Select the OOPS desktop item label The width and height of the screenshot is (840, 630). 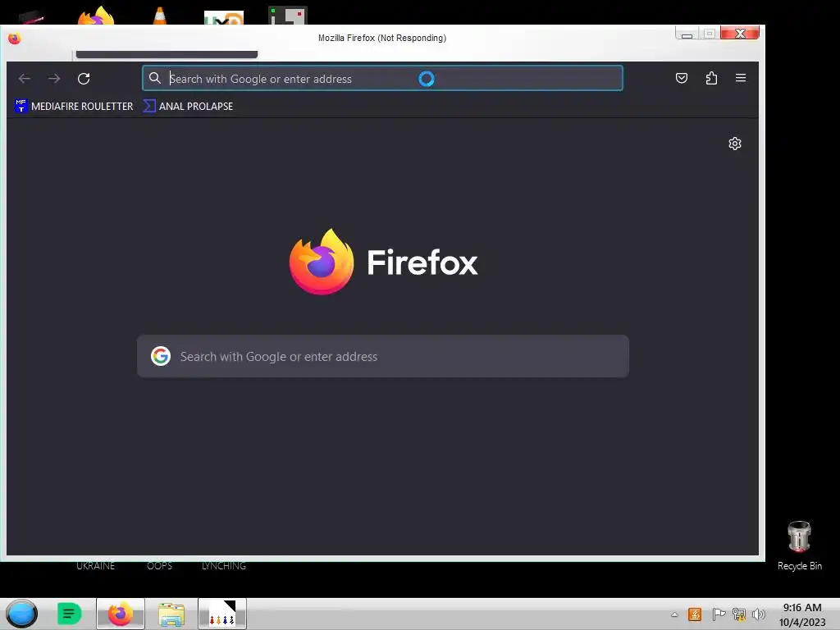(160, 566)
